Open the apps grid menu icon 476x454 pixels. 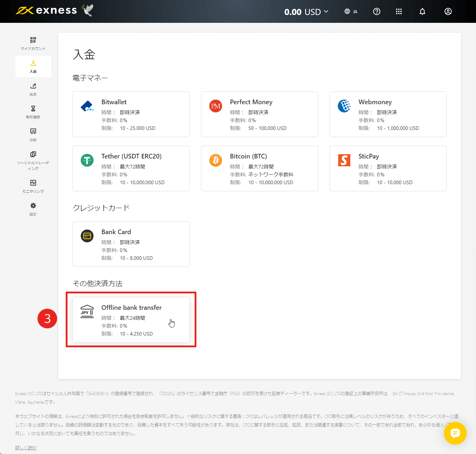[x=399, y=11]
